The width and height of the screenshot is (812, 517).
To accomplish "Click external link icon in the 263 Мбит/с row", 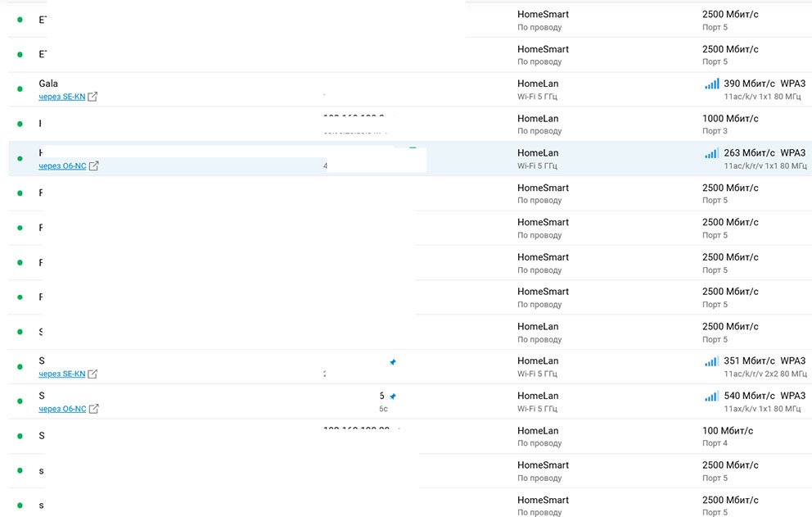I will 93,166.
